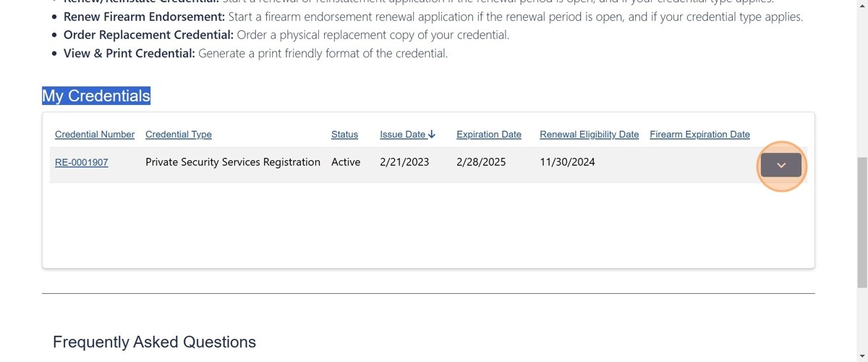Click the highlighted My Credentials heading
The height and width of the screenshot is (362, 868).
96,96
